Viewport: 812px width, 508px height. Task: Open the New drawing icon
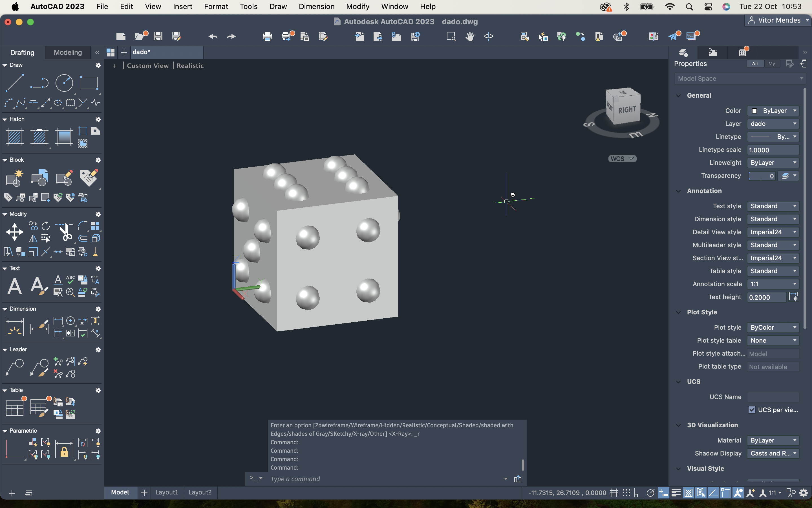(x=121, y=36)
